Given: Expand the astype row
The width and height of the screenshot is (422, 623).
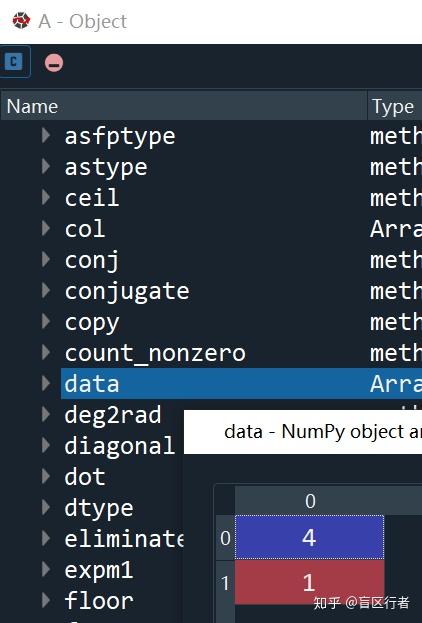Looking at the screenshot, I should coord(46,166).
